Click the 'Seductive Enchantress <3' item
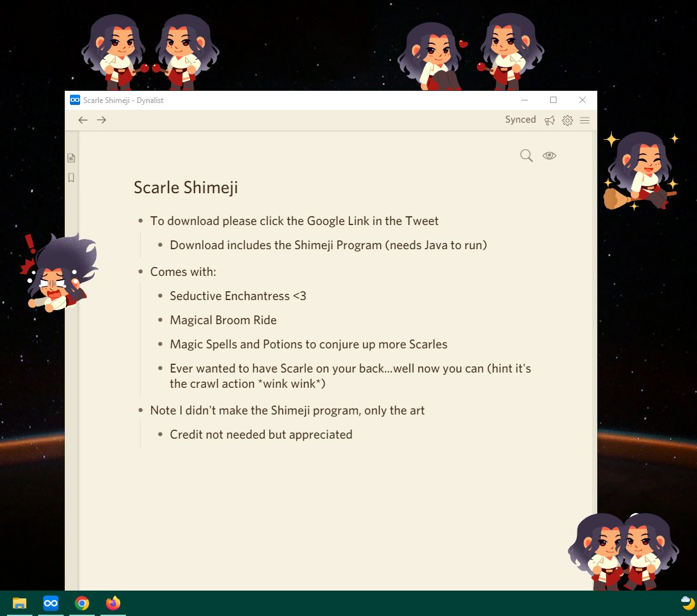The image size is (697, 616). point(238,296)
